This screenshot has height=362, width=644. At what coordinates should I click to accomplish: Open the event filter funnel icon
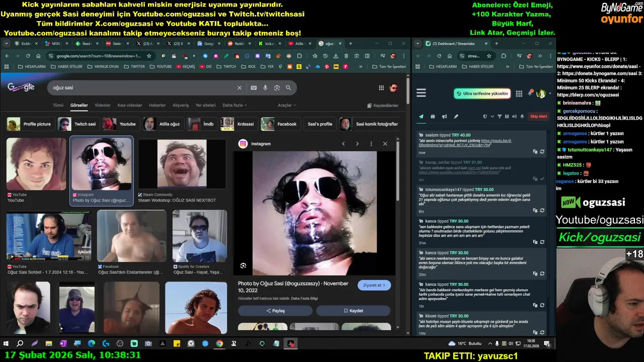point(500,116)
